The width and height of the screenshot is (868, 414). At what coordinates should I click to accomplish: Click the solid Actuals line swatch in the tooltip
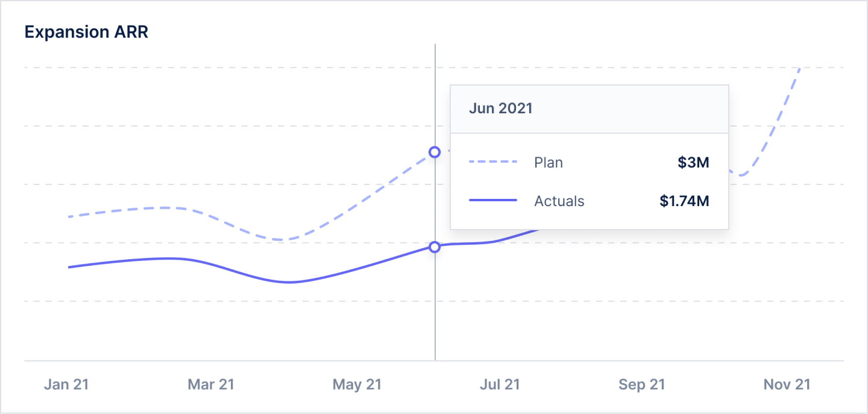point(492,201)
